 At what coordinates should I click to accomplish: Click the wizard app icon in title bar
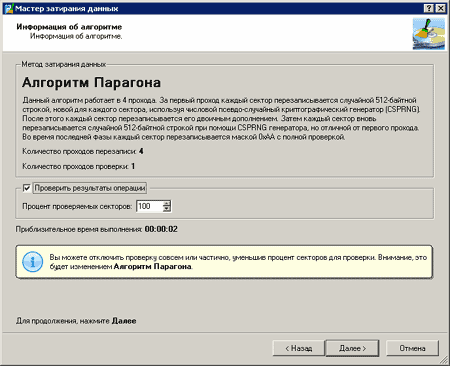tap(9, 8)
